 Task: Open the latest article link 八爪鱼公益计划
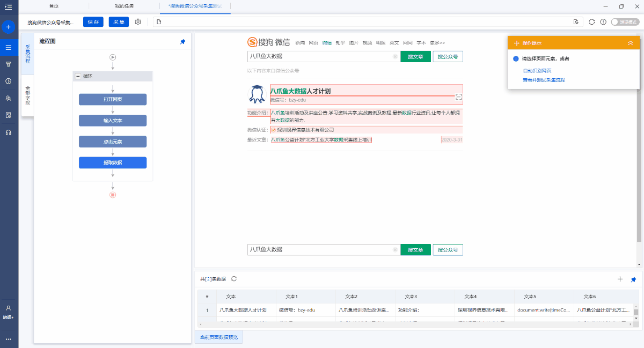pyautogui.click(x=321, y=140)
